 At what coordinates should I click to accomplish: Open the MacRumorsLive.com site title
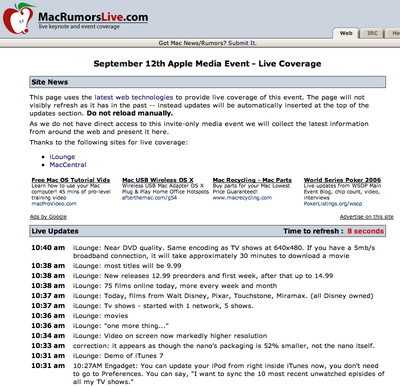click(x=93, y=17)
